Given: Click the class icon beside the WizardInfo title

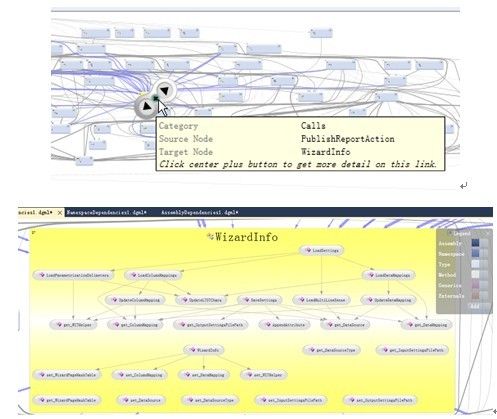Looking at the screenshot, I should click(x=210, y=237).
